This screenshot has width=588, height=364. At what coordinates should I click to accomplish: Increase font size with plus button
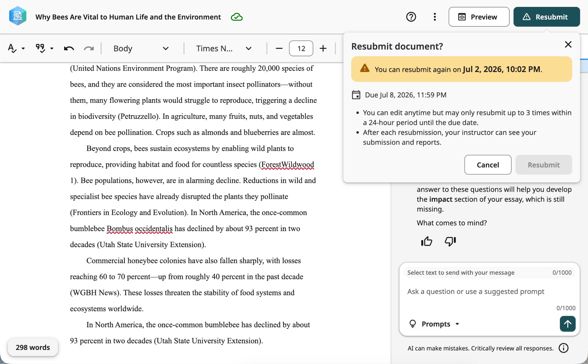tap(323, 48)
